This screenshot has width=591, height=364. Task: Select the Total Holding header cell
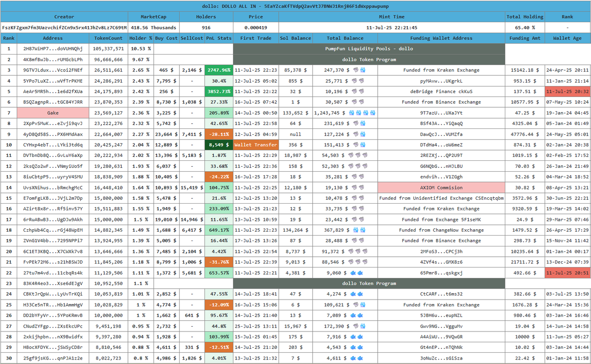pyautogui.click(x=525, y=17)
